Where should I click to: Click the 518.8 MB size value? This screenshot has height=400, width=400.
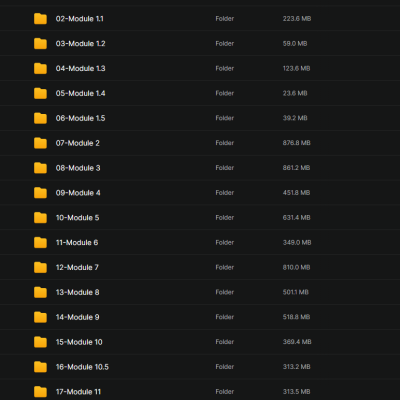[296, 317]
